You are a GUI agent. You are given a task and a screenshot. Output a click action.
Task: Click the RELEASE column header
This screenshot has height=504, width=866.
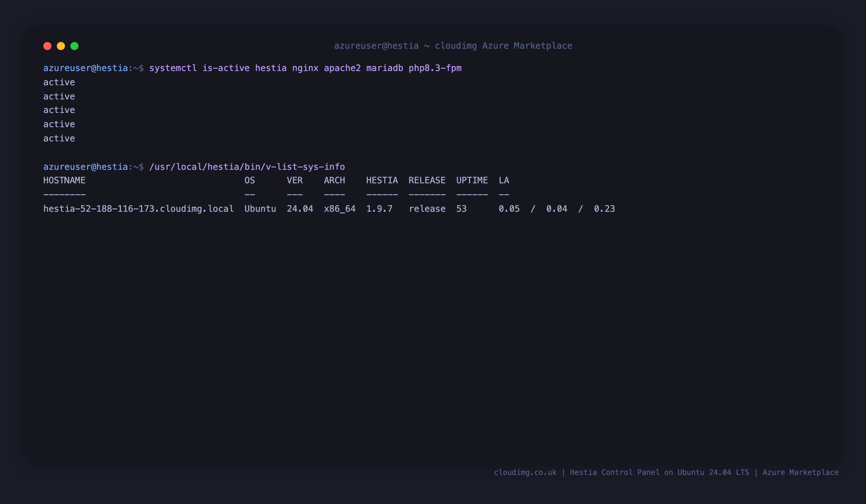(427, 180)
